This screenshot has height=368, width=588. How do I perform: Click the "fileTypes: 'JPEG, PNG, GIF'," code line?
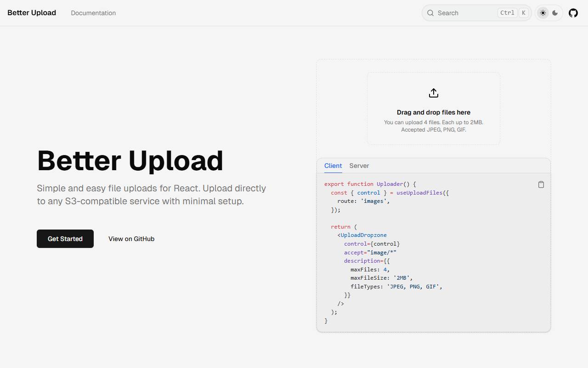pos(396,286)
